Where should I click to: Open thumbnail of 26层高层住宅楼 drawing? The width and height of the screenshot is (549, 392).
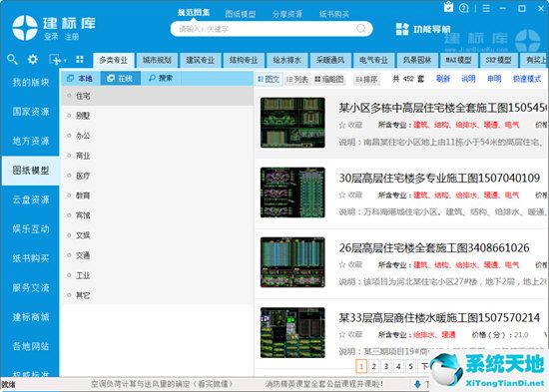pyautogui.click(x=292, y=262)
